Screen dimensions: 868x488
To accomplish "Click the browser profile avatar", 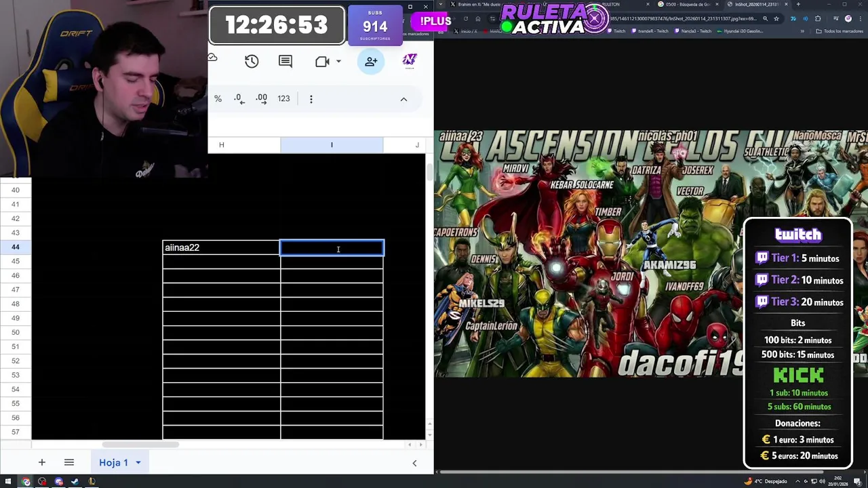I will 848,19.
